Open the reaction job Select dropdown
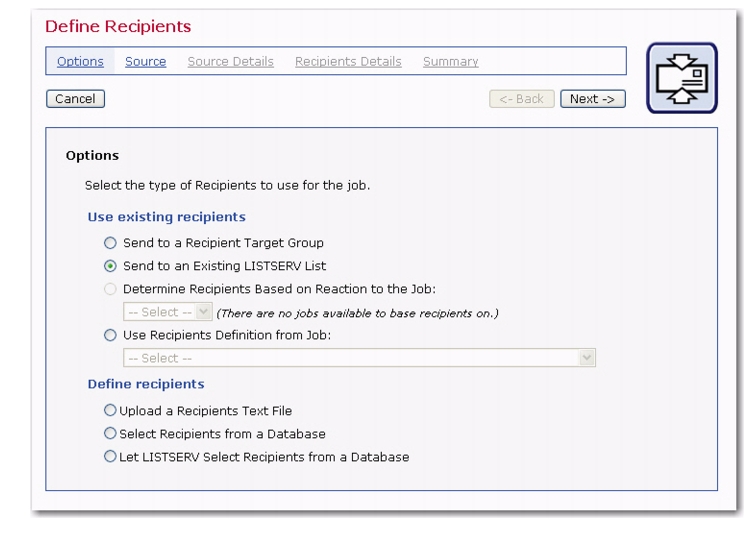This screenshot has height=539, width=755. [168, 312]
